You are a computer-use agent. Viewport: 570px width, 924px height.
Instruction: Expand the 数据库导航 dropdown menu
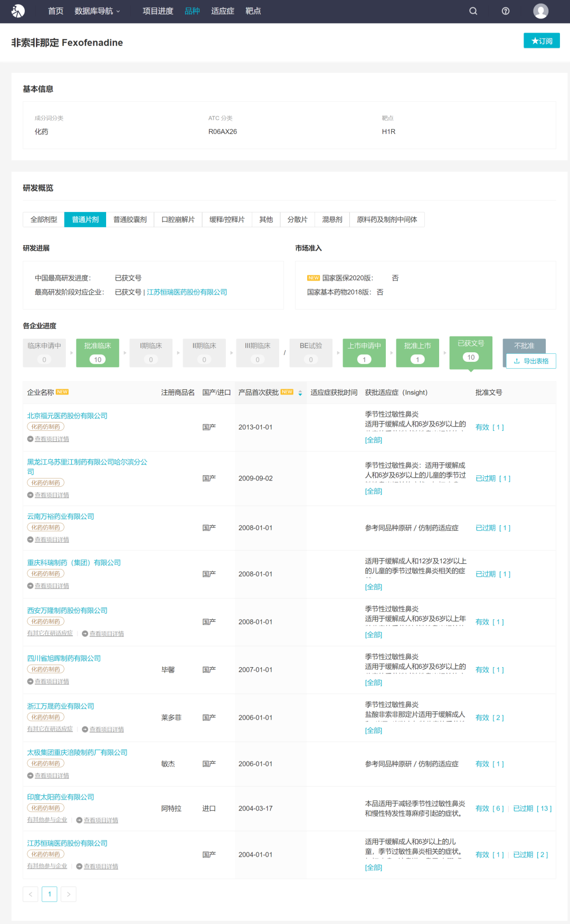point(98,11)
